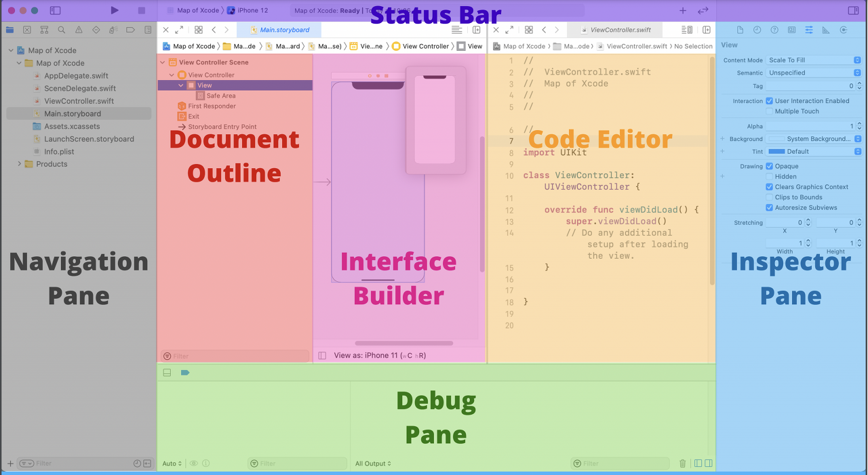The height and width of the screenshot is (475, 868).
Task: Open the All Output dropdown
Action: (373, 463)
